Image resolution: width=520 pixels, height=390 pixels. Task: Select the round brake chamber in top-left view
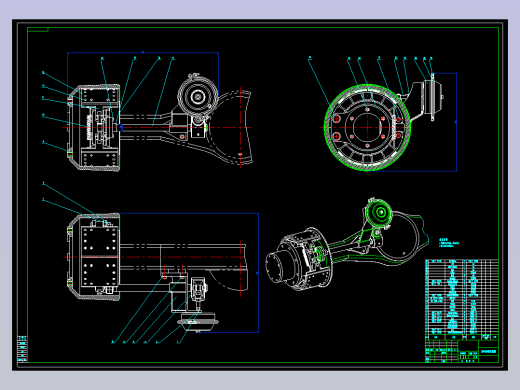[x=198, y=96]
